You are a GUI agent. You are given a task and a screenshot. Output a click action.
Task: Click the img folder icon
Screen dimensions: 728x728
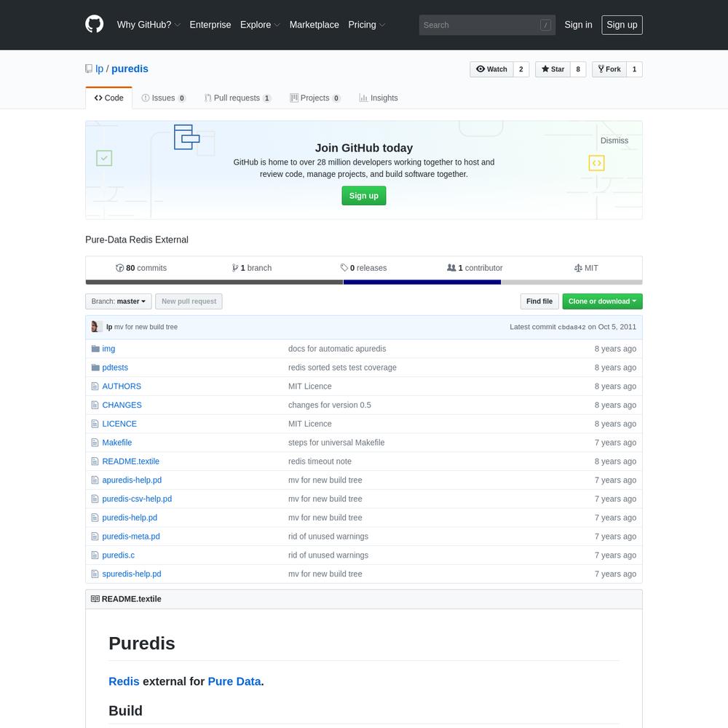click(95, 349)
